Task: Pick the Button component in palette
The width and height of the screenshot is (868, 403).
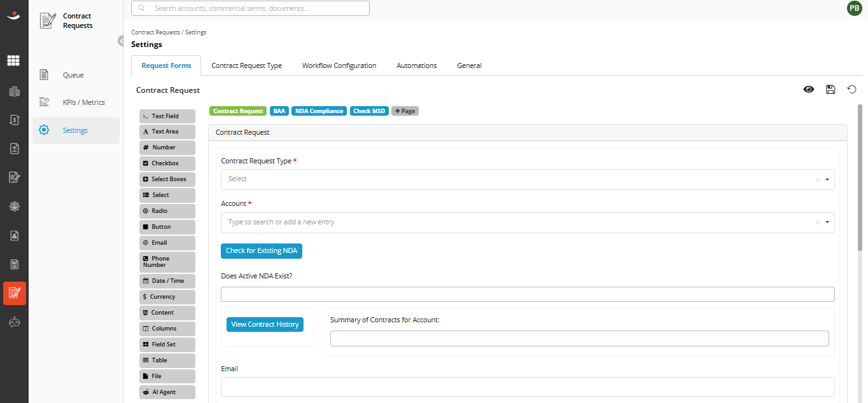Action: pos(167,227)
